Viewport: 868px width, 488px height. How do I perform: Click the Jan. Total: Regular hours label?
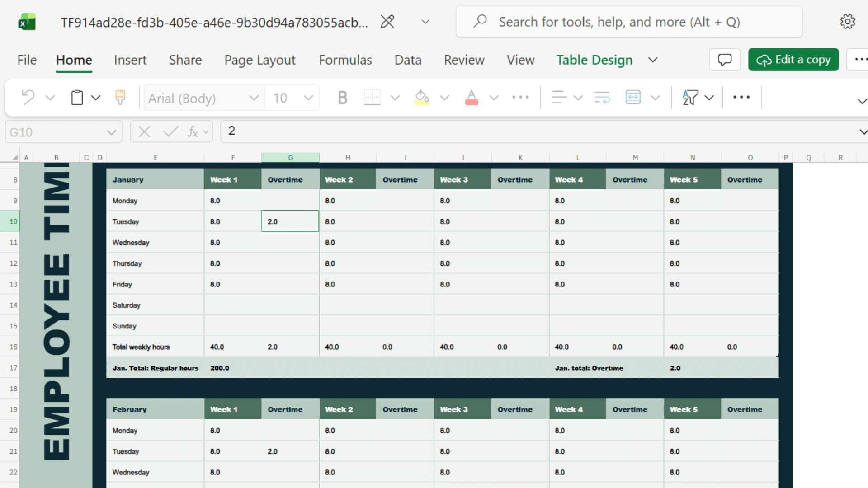click(x=156, y=368)
